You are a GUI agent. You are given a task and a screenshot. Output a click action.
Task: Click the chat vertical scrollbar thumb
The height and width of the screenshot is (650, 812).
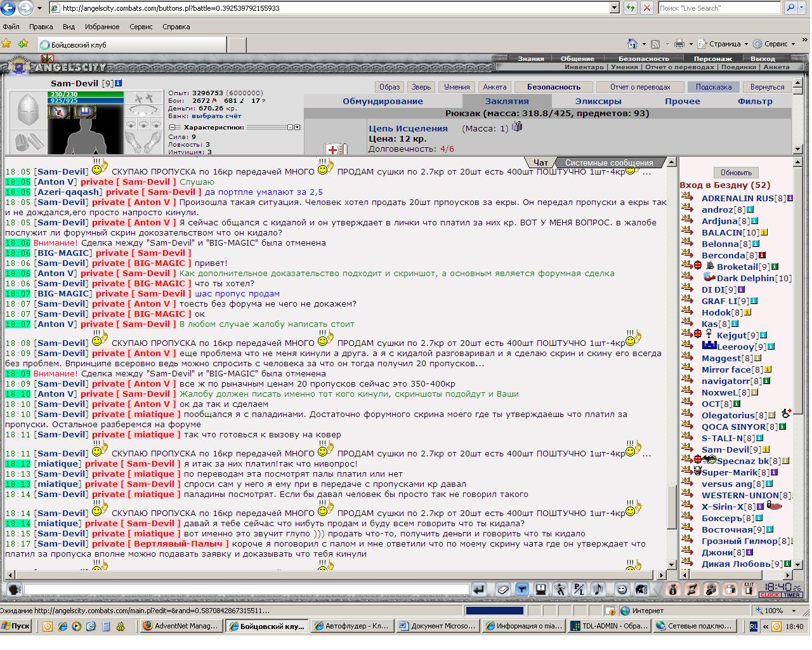(x=672, y=507)
